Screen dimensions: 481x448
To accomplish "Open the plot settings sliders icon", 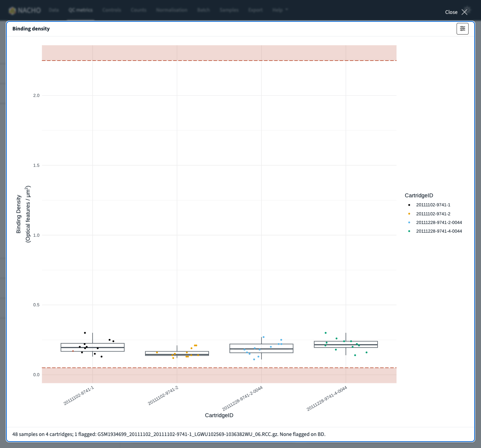I will pos(463,29).
